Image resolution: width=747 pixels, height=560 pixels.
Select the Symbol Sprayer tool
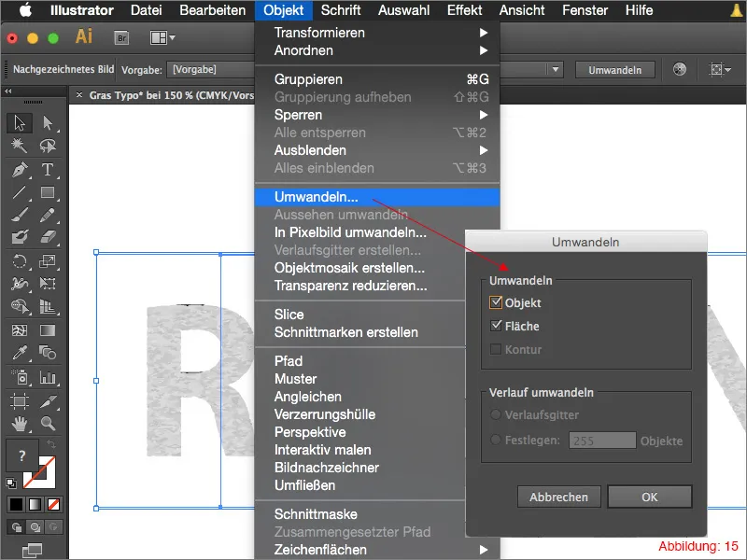pos(20,377)
